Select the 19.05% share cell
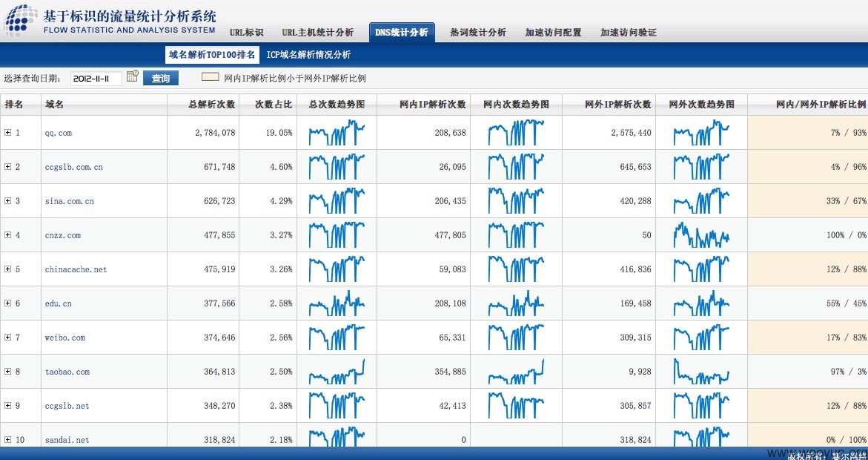 (268, 133)
